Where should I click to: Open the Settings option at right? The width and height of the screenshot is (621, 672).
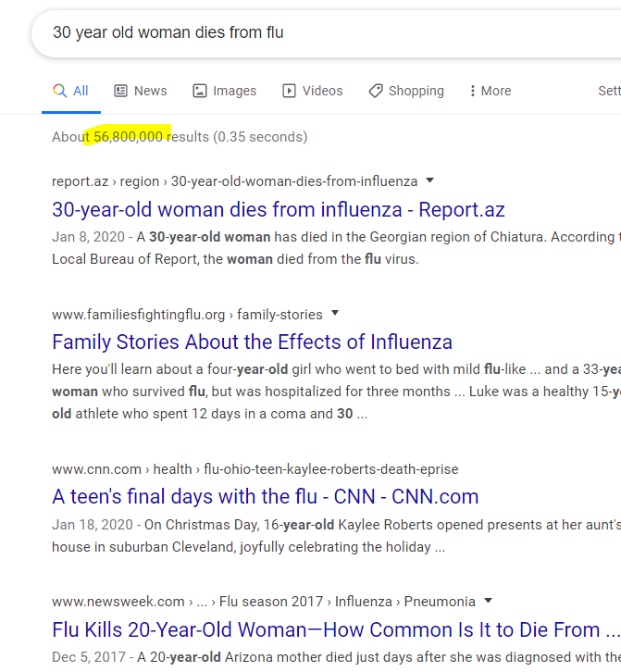[x=609, y=91]
